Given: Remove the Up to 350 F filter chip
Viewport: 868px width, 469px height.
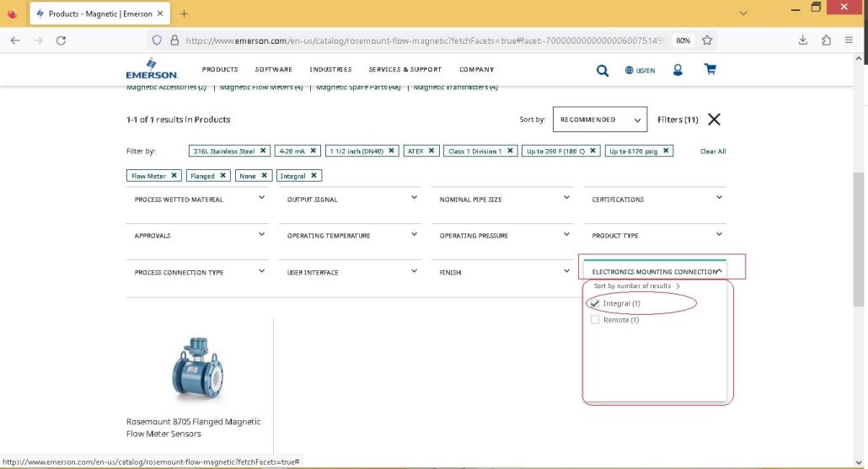Looking at the screenshot, I should (592, 151).
